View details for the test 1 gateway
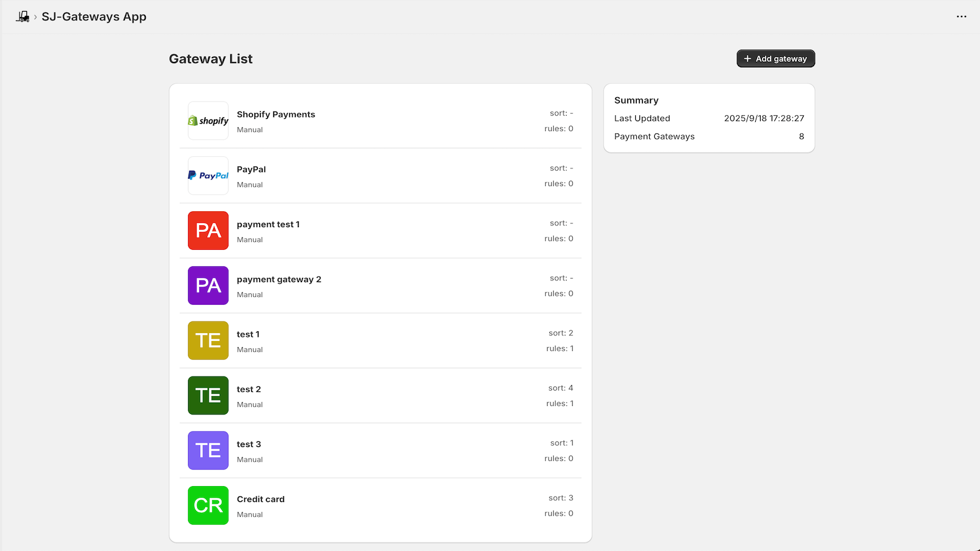The height and width of the screenshot is (551, 980). click(x=380, y=341)
